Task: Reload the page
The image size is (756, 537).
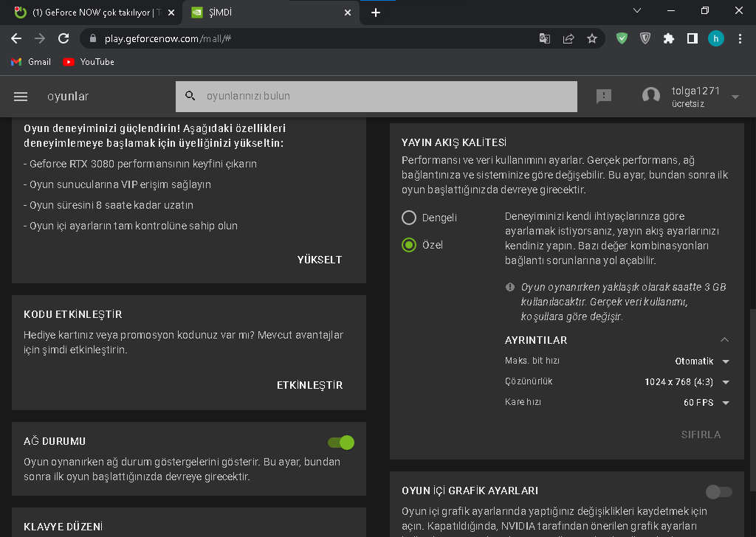Action: tap(63, 38)
